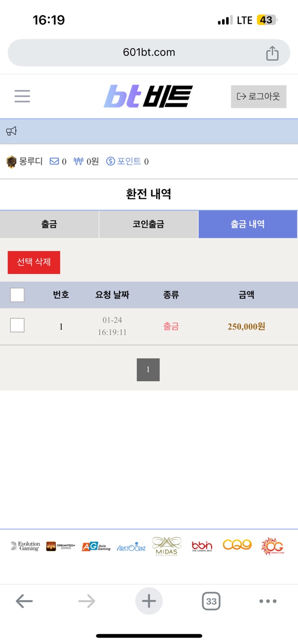Check the select-all checkbox in table header
The width and height of the screenshot is (298, 644).
tap(17, 295)
